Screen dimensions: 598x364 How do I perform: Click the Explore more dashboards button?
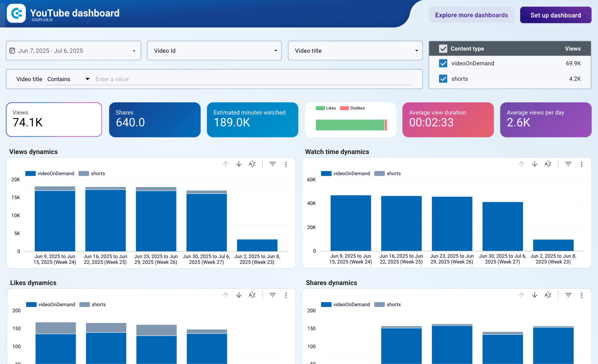pos(471,15)
